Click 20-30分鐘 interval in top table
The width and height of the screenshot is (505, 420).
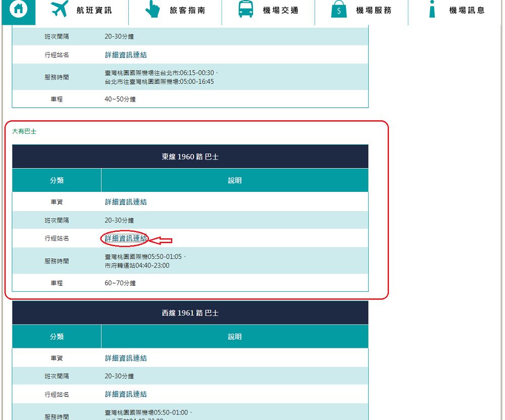pos(119,36)
